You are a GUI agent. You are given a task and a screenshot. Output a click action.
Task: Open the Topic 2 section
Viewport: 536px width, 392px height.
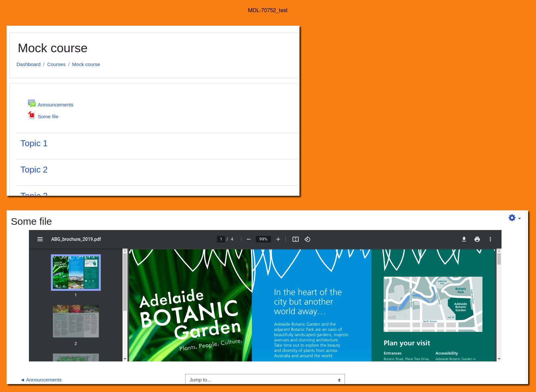(x=34, y=170)
